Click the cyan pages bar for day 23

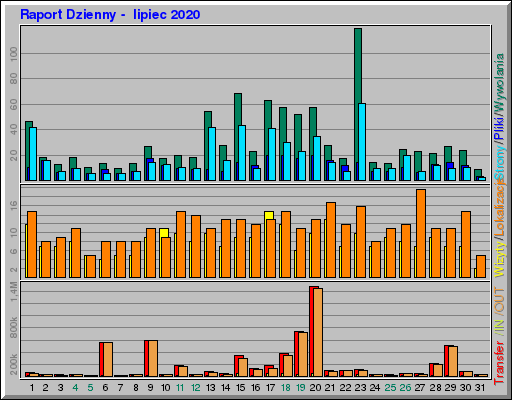tap(362, 142)
